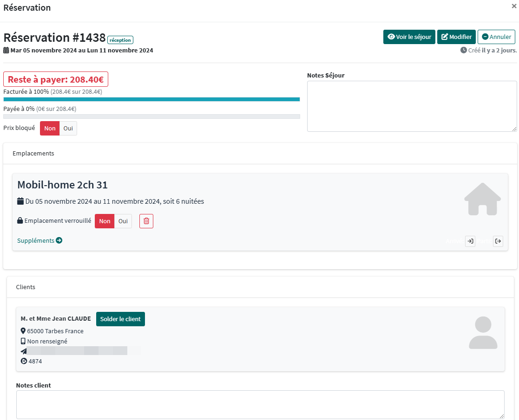Screen dimensions: 519x420
Task: Expand the Suppléments section
Action: [39, 240]
